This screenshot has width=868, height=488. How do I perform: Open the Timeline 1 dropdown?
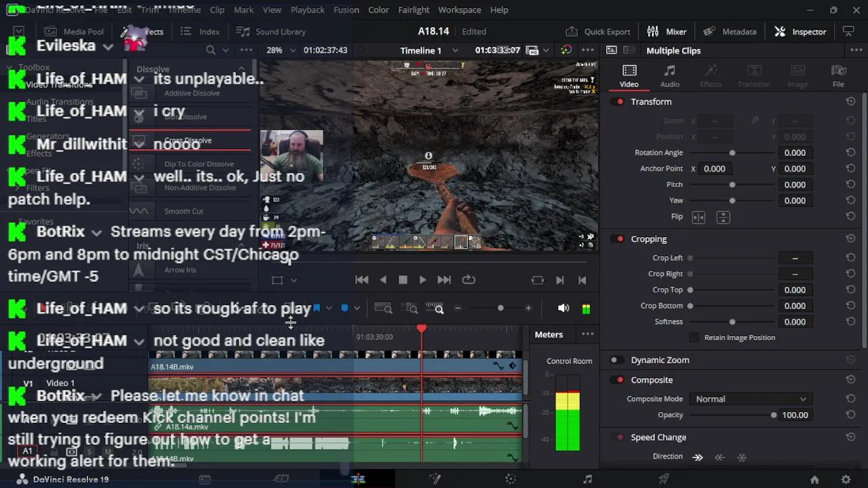(455, 50)
